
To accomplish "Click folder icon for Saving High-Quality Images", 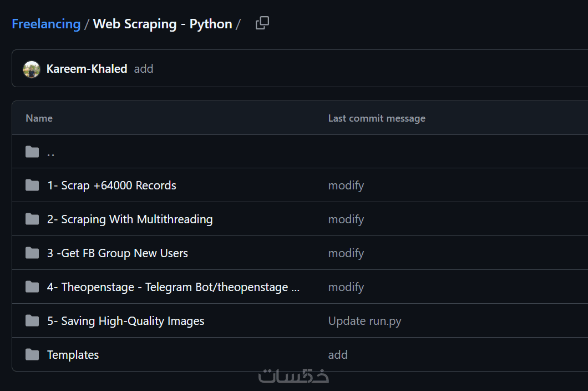I will (x=32, y=321).
